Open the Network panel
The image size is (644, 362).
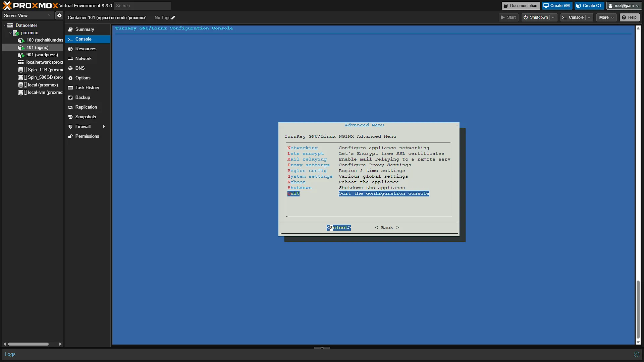tap(88, 59)
